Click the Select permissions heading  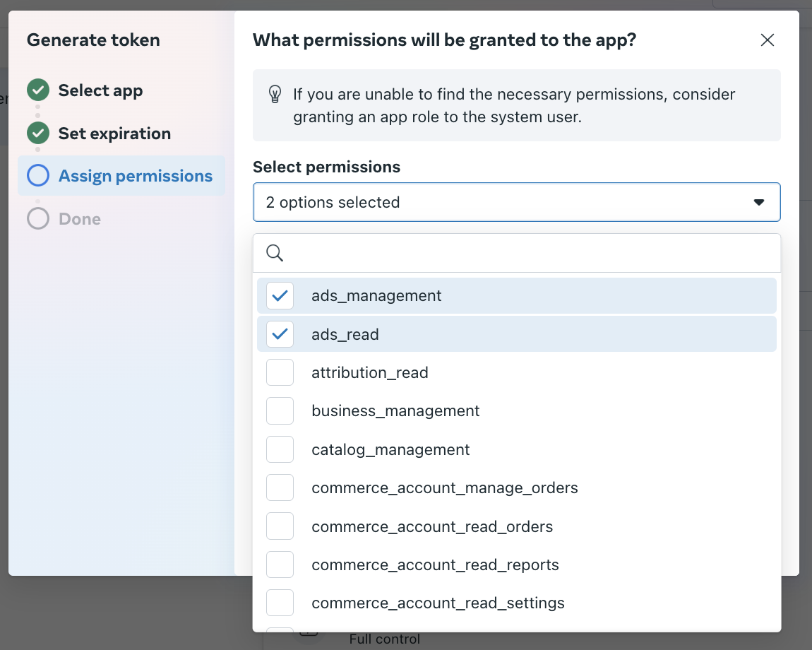(326, 167)
